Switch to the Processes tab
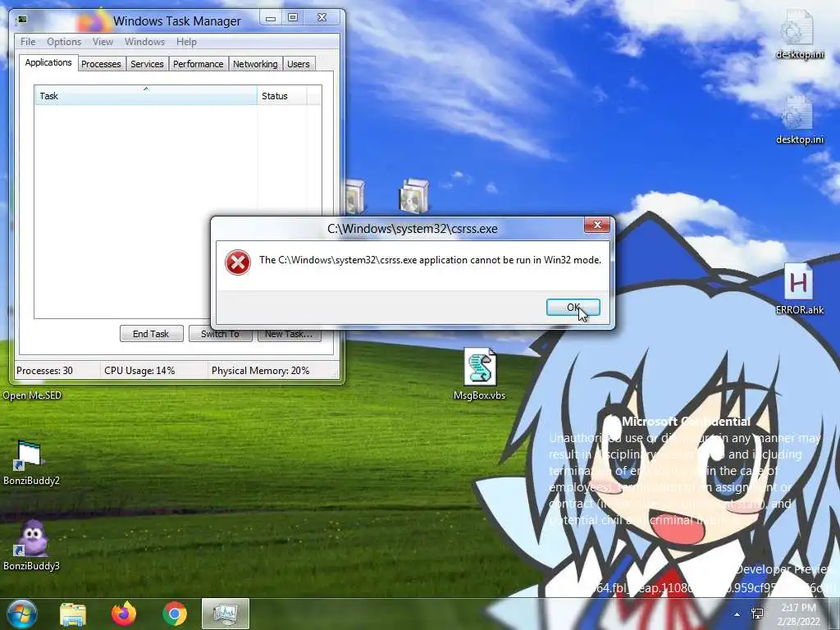840x630 pixels. tap(101, 64)
